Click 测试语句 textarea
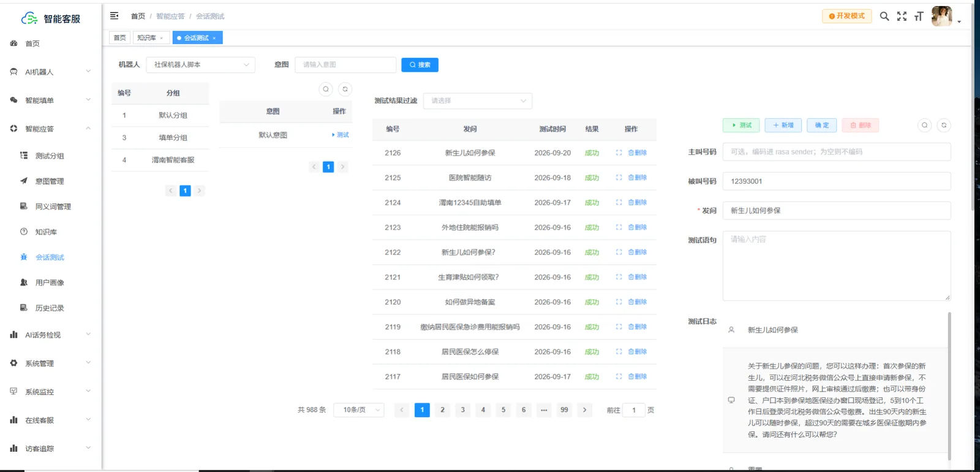Image resolution: width=980 pixels, height=472 pixels. pos(837,266)
